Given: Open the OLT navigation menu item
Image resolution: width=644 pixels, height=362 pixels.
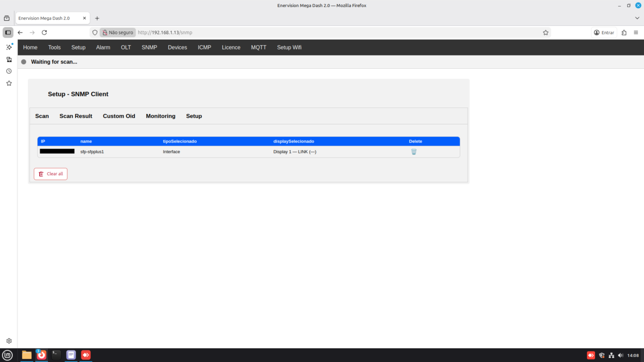Looking at the screenshot, I should 126,48.
